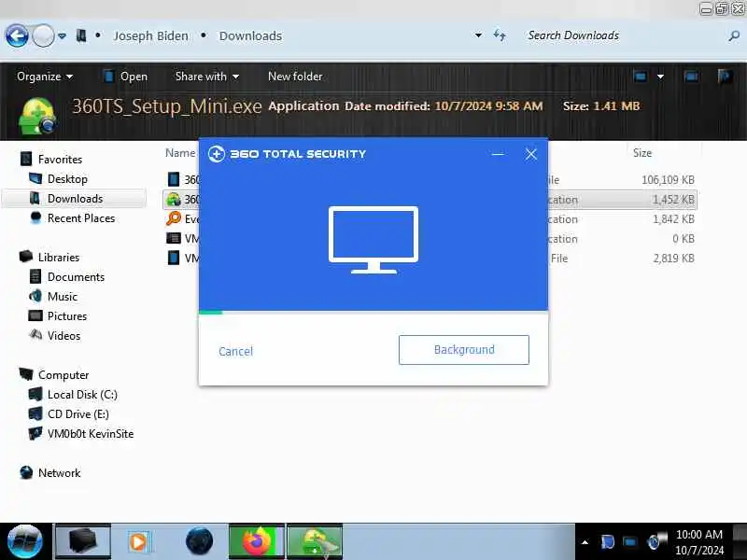Show hidden tray icons arrow
This screenshot has width=747, height=560.
[x=585, y=542]
